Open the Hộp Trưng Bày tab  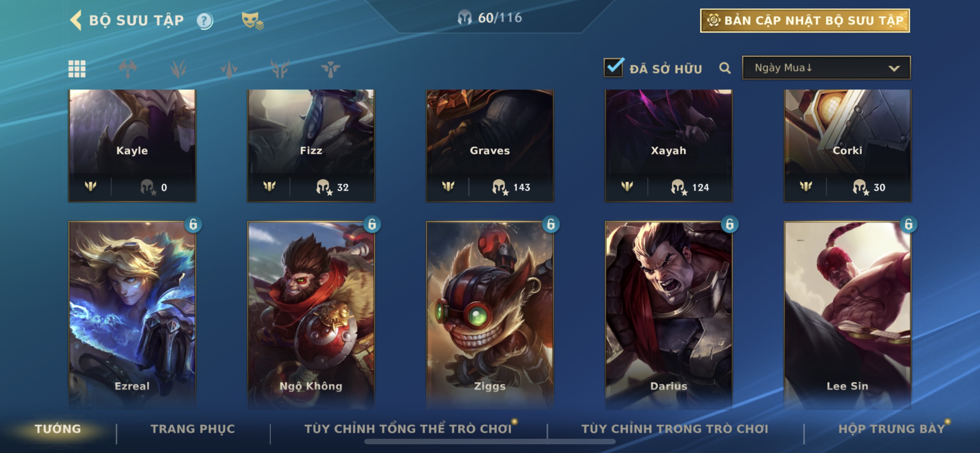[892, 429]
